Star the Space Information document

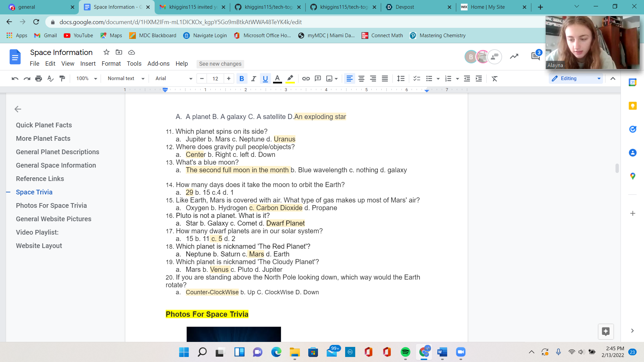coord(106,52)
